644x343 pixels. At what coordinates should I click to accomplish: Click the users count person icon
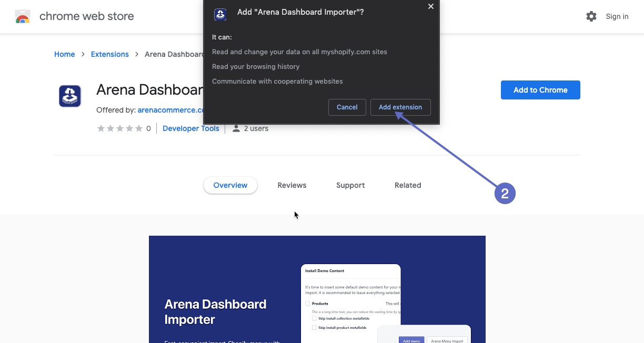click(x=236, y=128)
